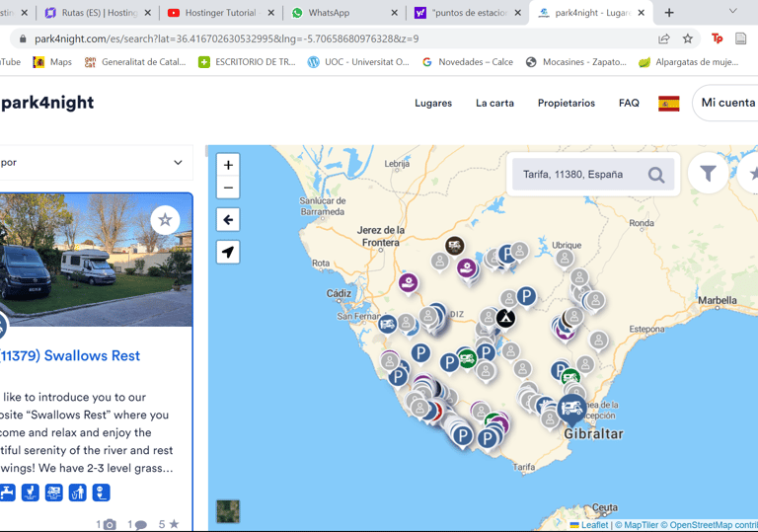Image resolution: width=758 pixels, height=532 pixels.
Task: Click the search magnifier icon
Action: [656, 175]
